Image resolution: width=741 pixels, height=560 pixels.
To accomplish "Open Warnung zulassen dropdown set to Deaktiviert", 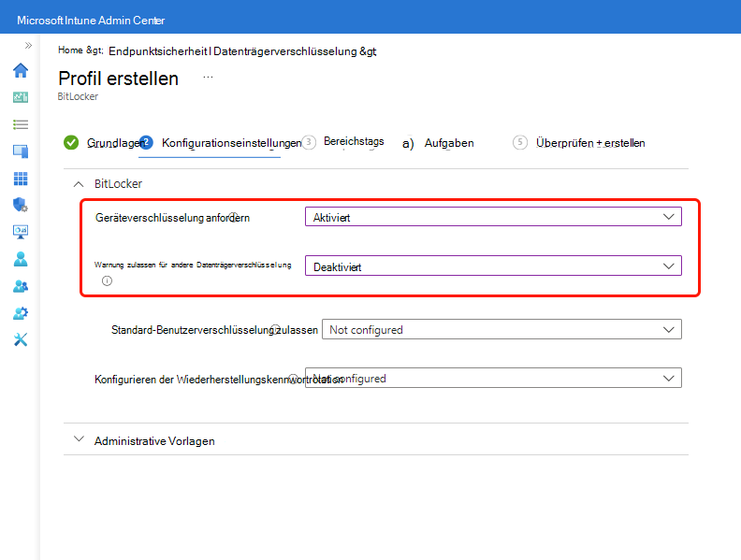I will [493, 266].
